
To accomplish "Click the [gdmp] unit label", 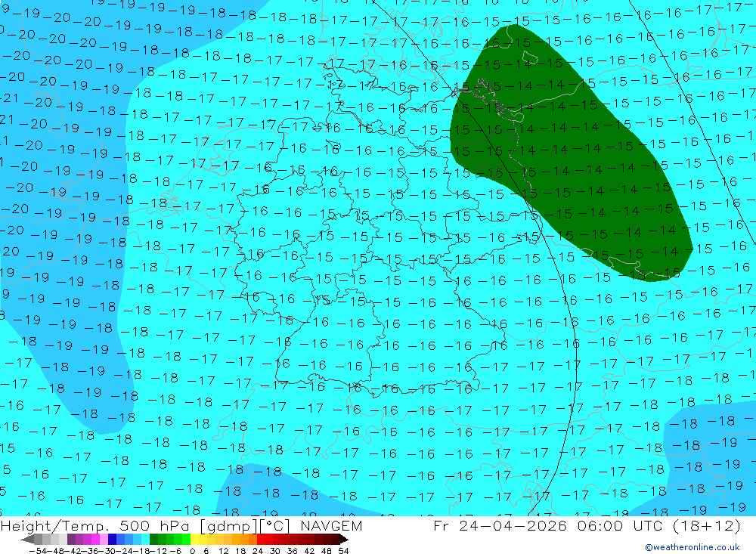I will (x=228, y=526).
